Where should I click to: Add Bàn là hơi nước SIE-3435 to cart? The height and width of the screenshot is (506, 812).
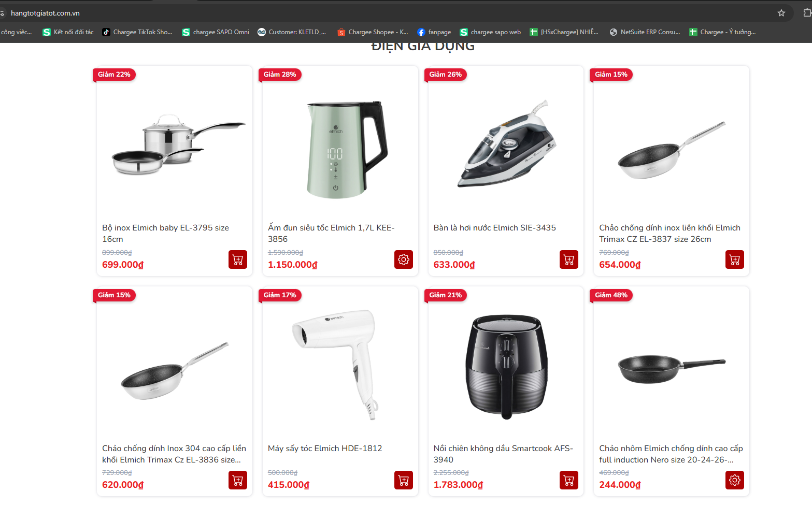[569, 259]
